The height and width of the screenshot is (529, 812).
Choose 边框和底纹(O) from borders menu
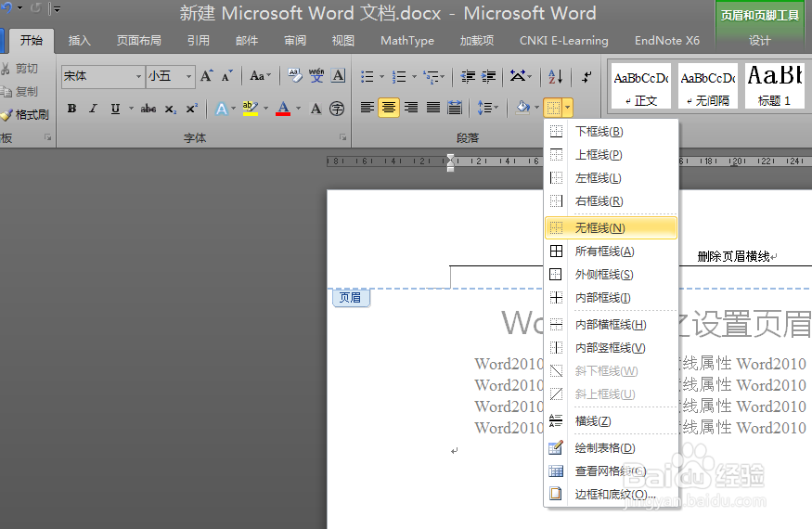(611, 495)
